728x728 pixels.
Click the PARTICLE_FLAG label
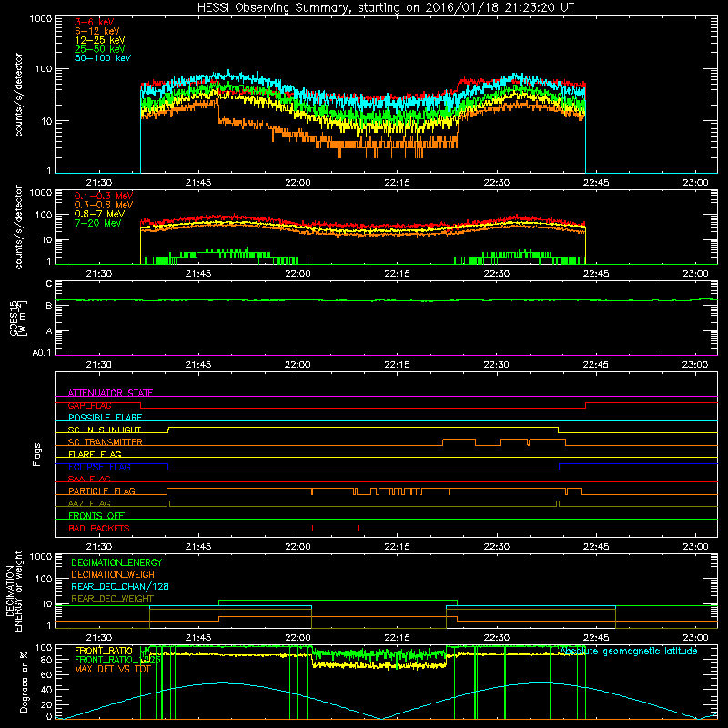102,491
